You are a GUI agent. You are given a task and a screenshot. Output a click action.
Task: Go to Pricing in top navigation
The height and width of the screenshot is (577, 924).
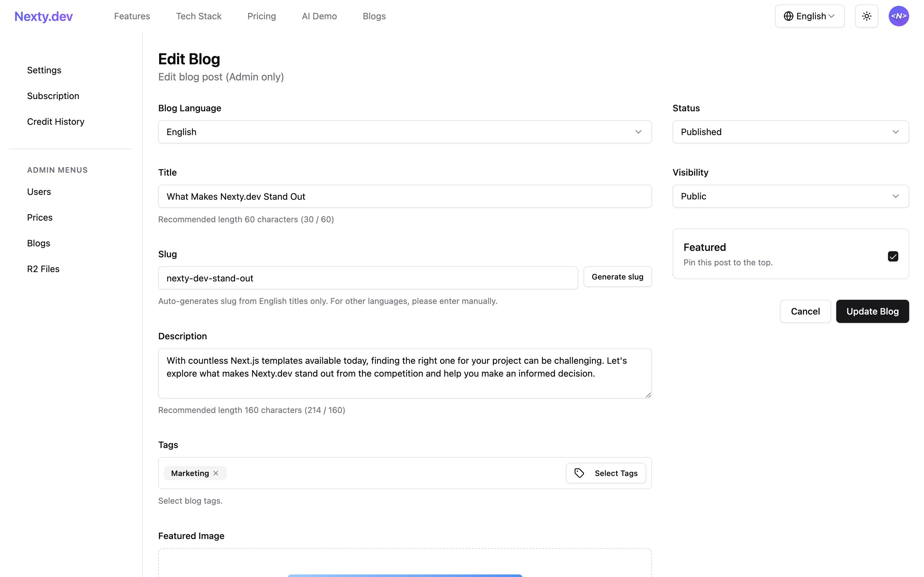261,16
